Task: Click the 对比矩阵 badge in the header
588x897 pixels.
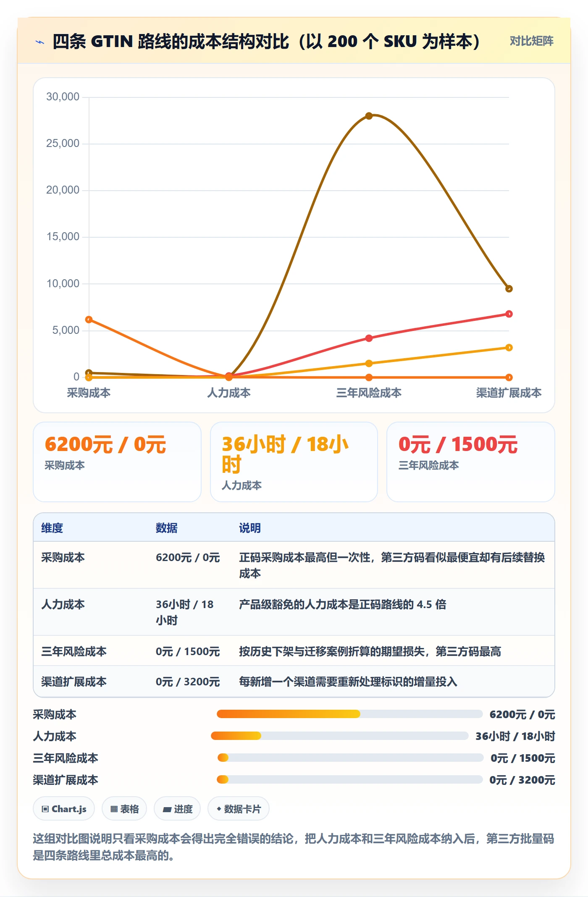Action: point(531,41)
